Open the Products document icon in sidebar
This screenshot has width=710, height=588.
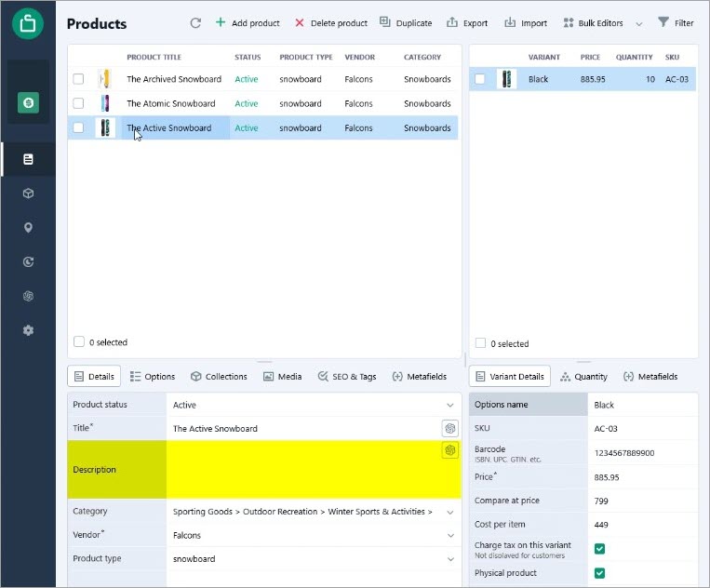coord(28,159)
